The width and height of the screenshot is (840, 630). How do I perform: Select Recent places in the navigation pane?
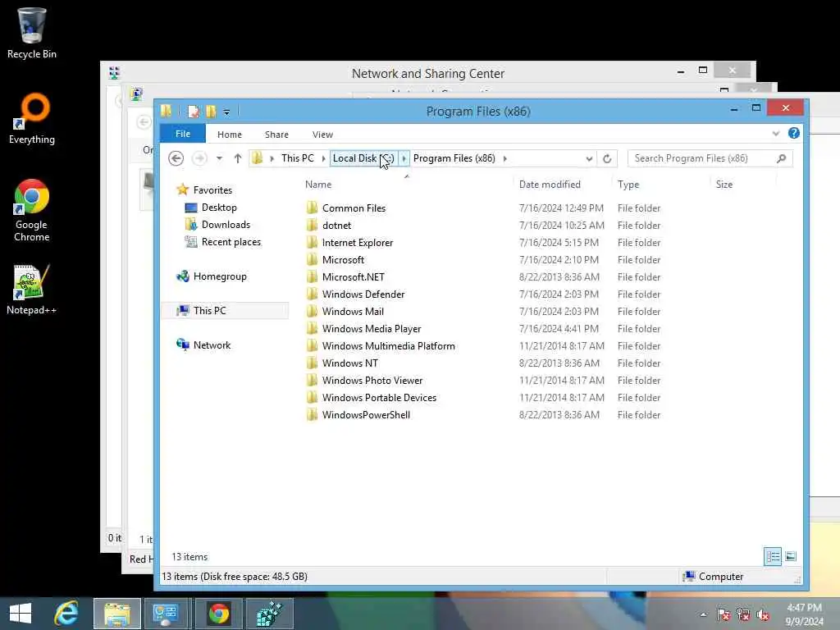(231, 242)
